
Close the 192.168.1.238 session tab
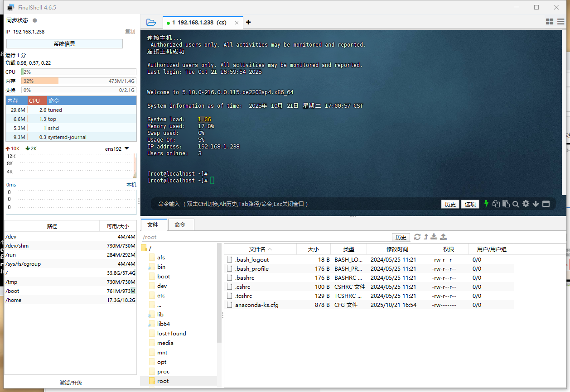[x=237, y=23]
